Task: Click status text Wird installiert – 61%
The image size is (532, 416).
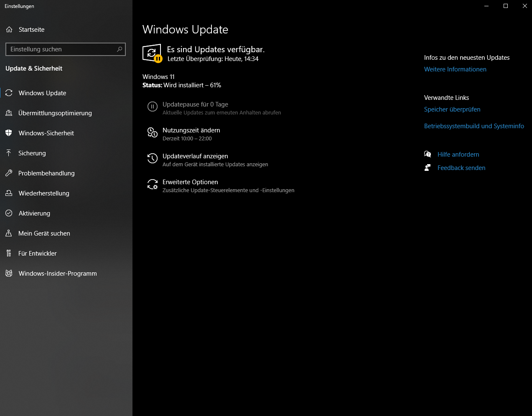Action: coord(192,85)
